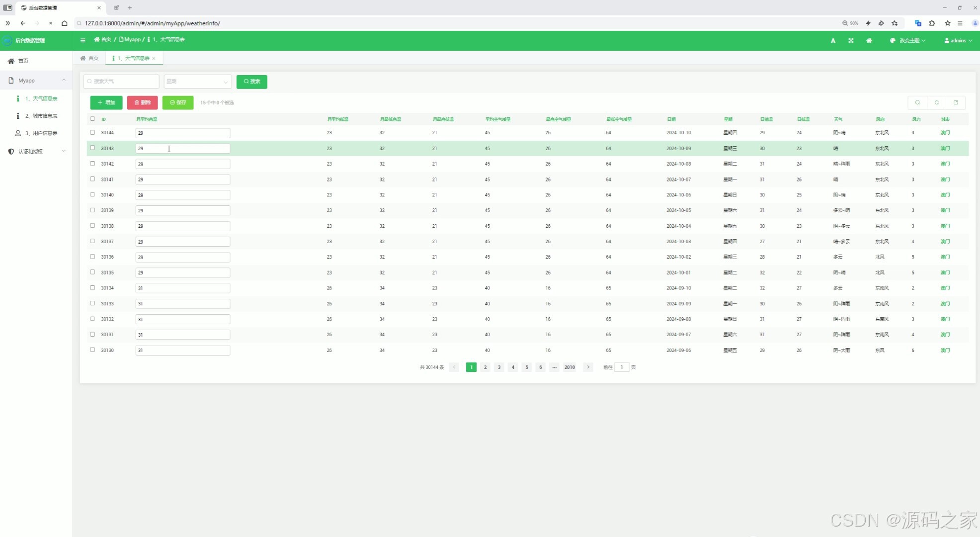Open the 改变主题 theme dropdown

point(908,41)
